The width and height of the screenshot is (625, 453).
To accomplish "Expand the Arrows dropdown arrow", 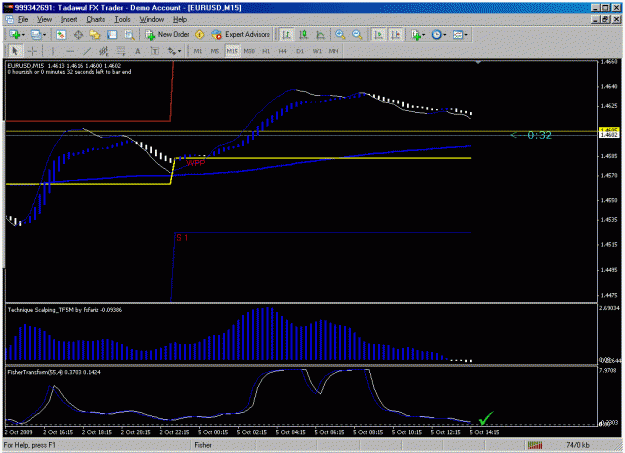I will coord(179,51).
